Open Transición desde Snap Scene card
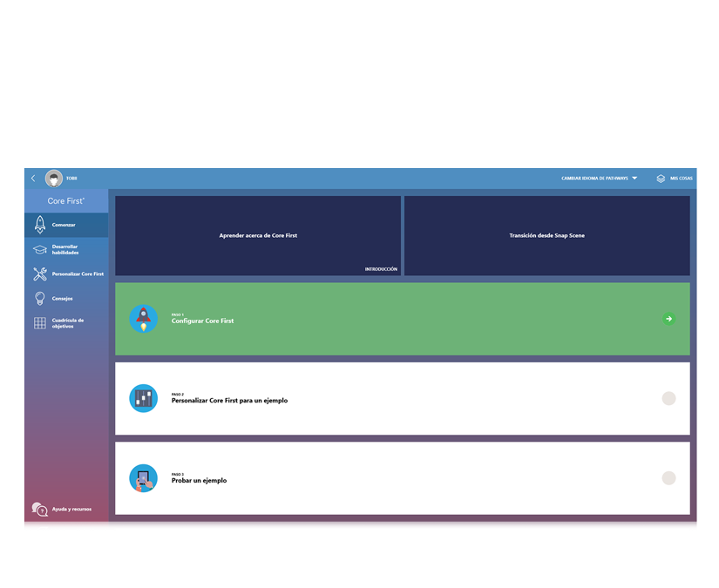The height and width of the screenshot is (588, 719). (547, 235)
